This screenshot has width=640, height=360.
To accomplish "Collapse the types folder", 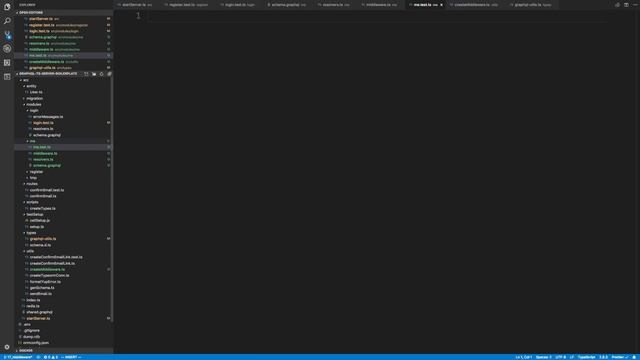I will (x=31, y=233).
